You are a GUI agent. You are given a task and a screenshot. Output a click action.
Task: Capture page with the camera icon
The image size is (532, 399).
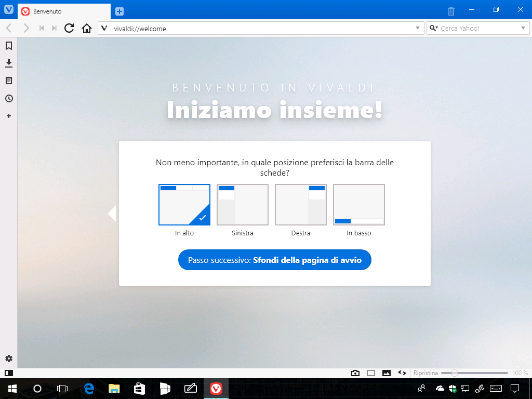click(x=355, y=373)
